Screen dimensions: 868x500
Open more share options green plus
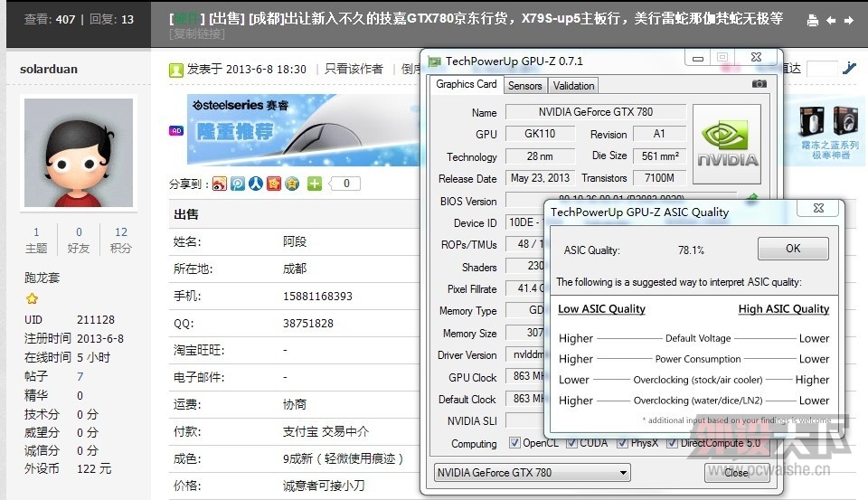315,184
